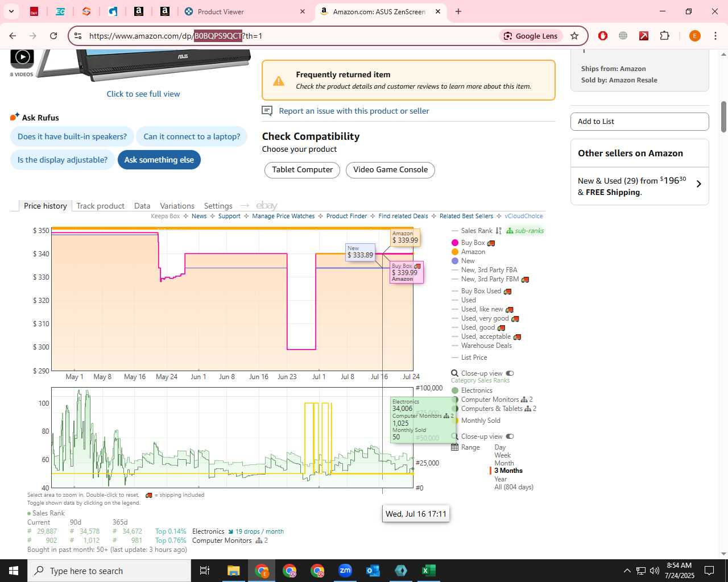Image resolution: width=728 pixels, height=582 pixels.
Task: Close the Amazon ASUS ZenScreen tab
Action: pyautogui.click(x=438, y=11)
